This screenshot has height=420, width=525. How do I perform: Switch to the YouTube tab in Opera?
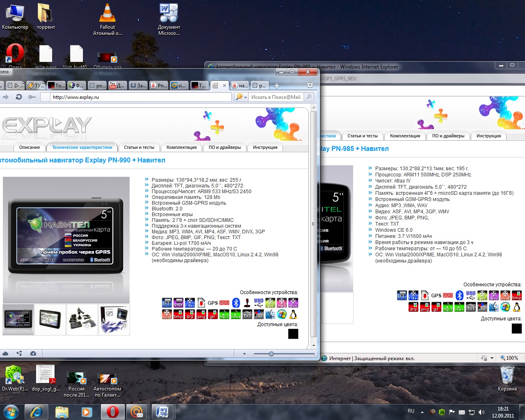pyautogui.click(x=117, y=85)
